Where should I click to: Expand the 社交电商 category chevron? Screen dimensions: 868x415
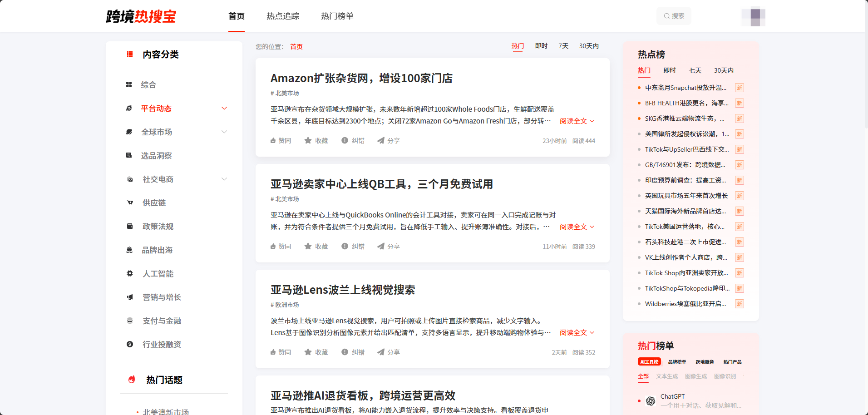click(x=224, y=179)
